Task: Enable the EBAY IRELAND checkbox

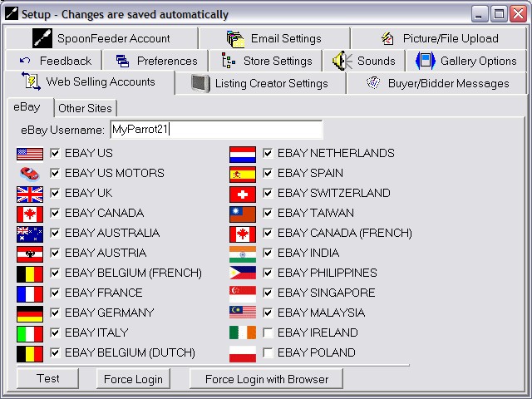Action: point(268,332)
